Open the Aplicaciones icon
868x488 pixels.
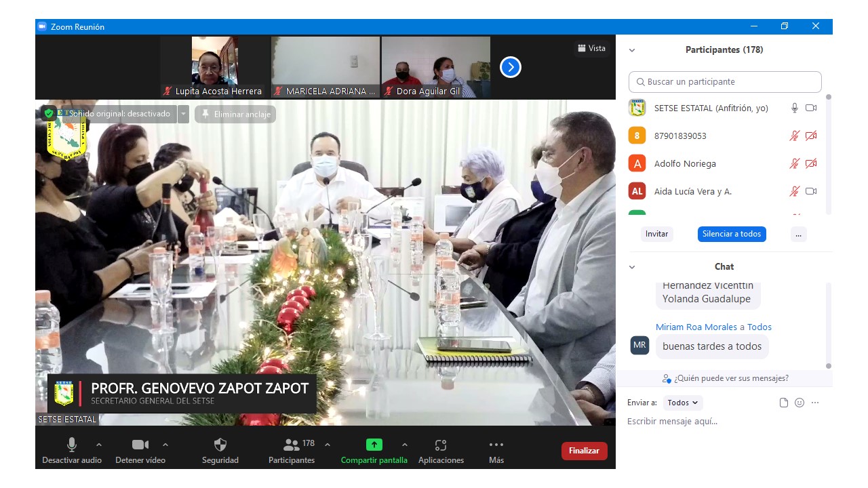click(441, 445)
